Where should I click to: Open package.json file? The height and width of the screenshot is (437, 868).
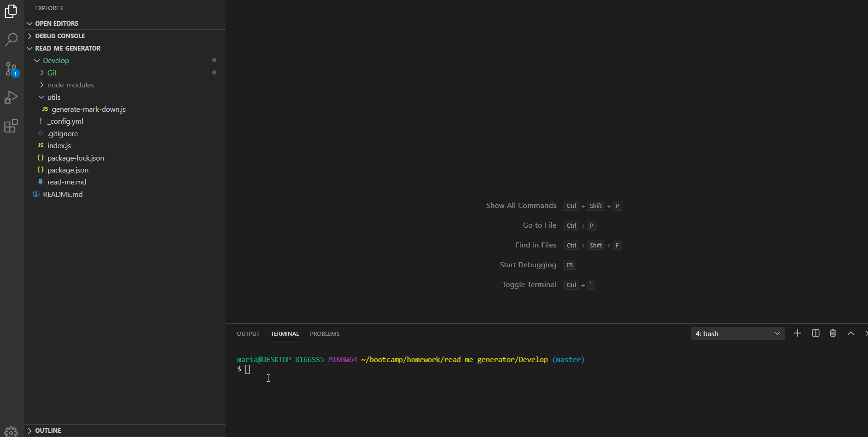click(x=125, y=170)
